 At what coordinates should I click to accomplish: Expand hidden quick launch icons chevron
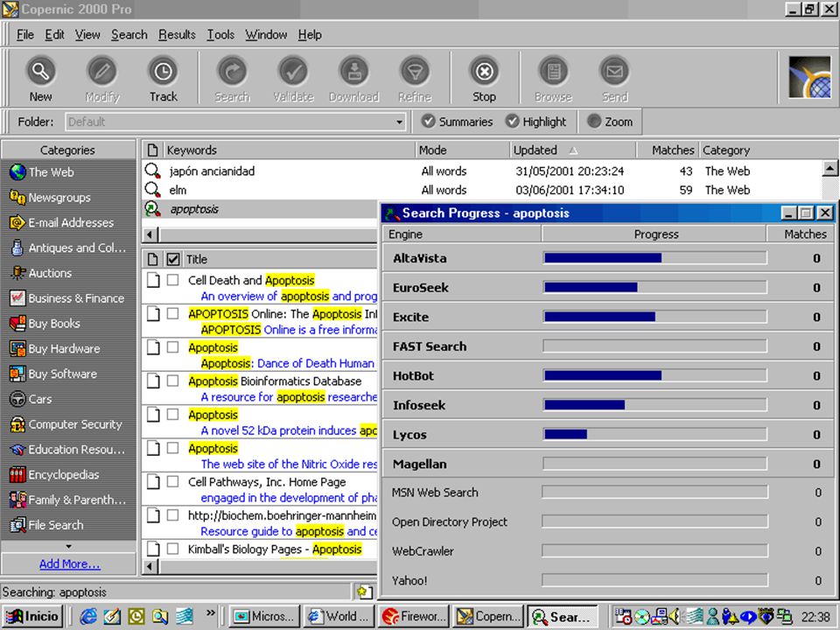click(x=211, y=612)
